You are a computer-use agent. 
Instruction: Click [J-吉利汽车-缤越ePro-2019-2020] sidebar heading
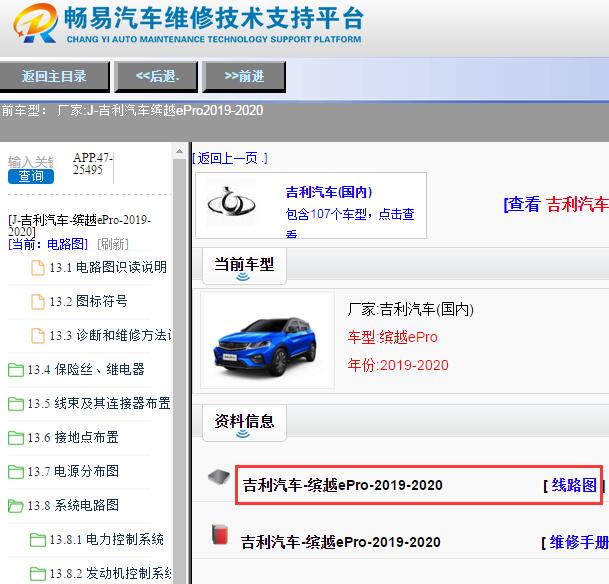tap(79, 225)
